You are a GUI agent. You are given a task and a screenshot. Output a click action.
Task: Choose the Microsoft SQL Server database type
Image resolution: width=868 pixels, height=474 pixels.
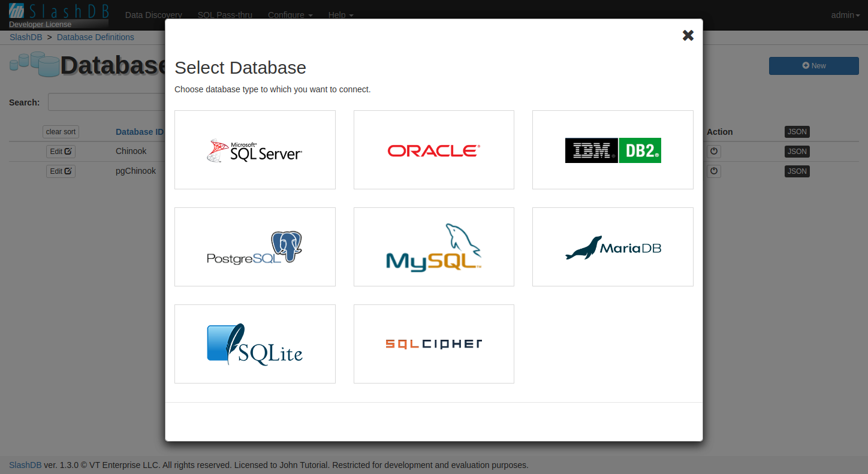pyautogui.click(x=255, y=150)
